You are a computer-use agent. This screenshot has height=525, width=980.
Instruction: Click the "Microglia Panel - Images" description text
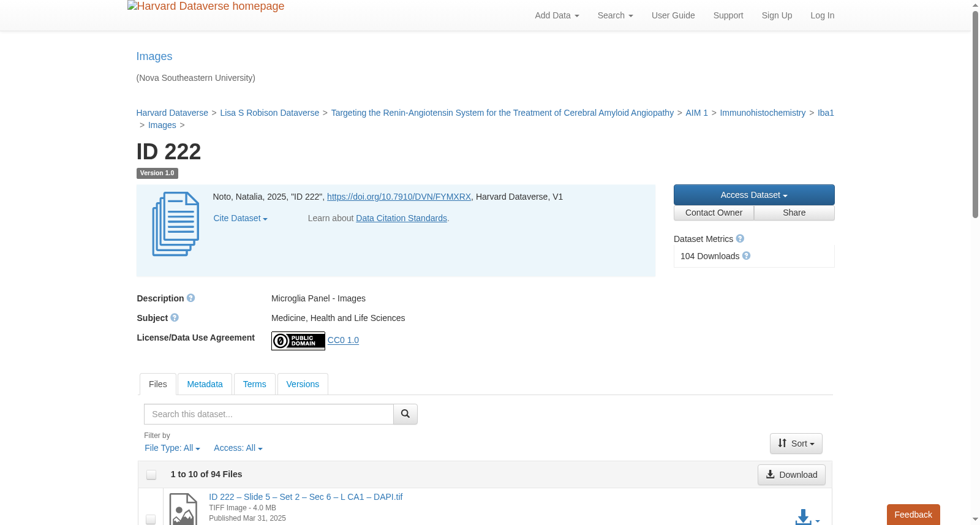318,298
